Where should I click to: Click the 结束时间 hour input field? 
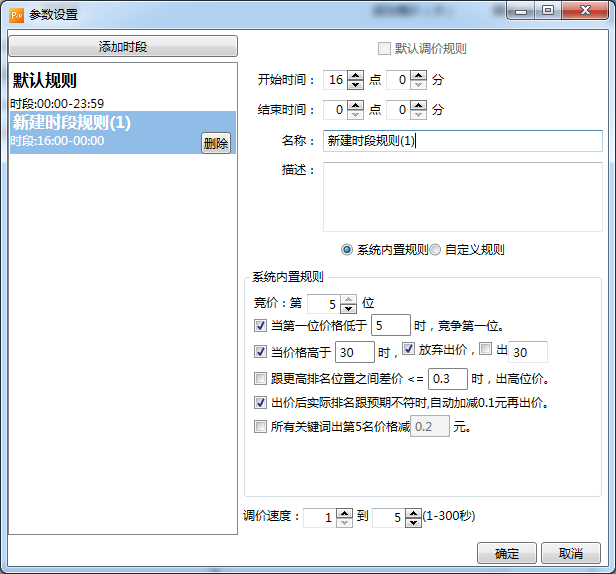click(x=335, y=110)
